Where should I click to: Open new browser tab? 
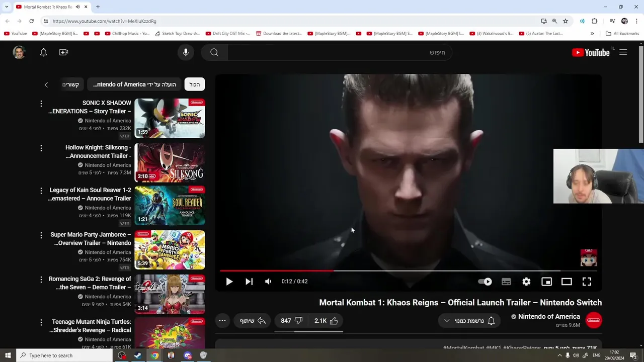coord(98,7)
